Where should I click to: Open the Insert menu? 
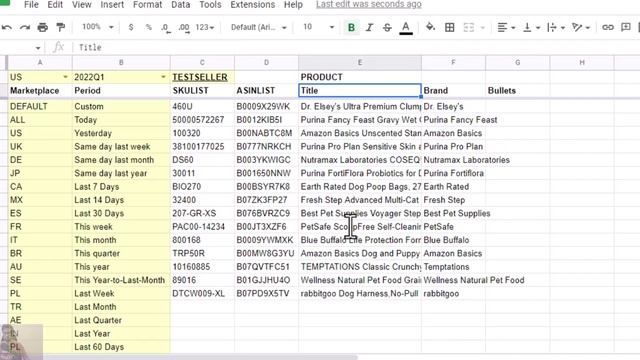(x=112, y=5)
